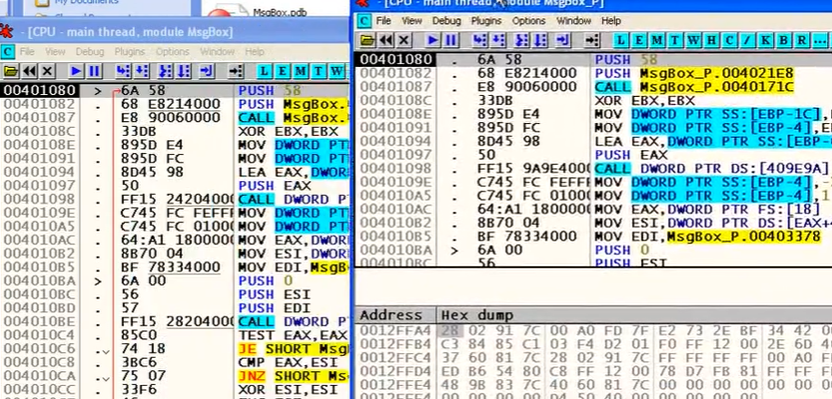Open Windows W button in MsgBox_P toolbar
This screenshot has height=399, width=832.
click(x=694, y=40)
